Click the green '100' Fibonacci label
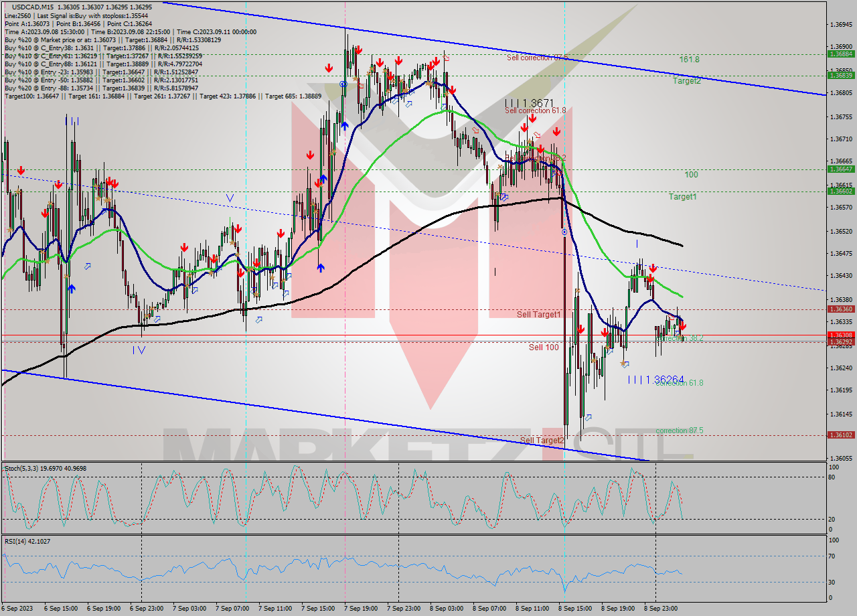The height and width of the screenshot is (616, 857). point(691,175)
